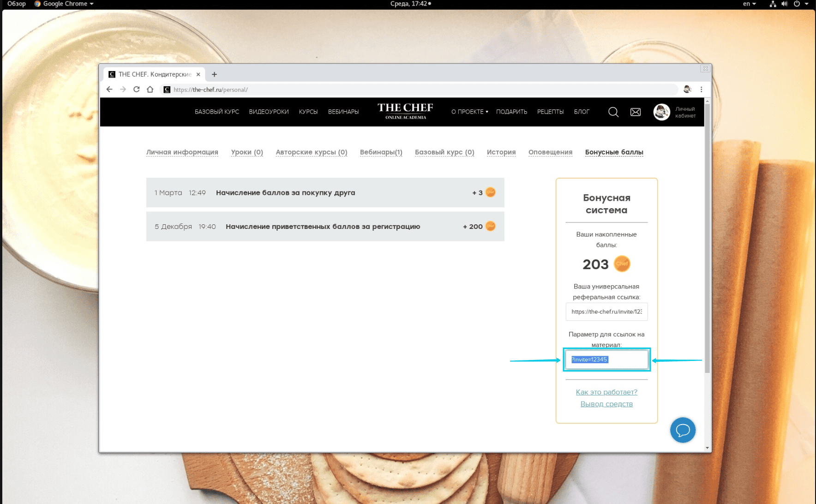Follow the Как это работает? link

pyautogui.click(x=606, y=392)
